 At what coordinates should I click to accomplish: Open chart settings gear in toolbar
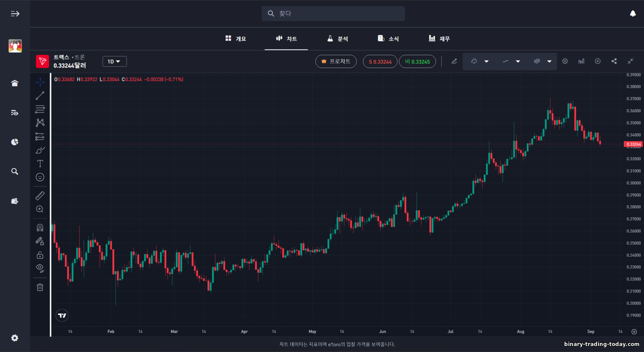565,61
